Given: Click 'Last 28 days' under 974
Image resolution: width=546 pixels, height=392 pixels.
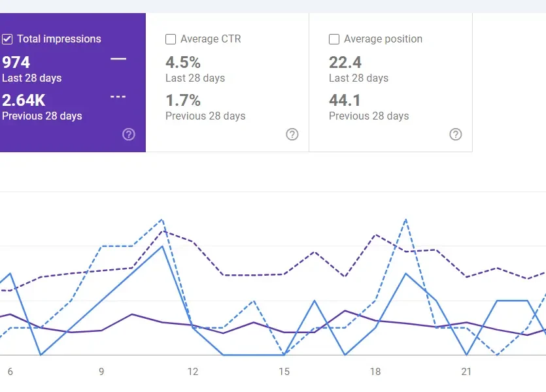Looking at the screenshot, I should point(31,78).
